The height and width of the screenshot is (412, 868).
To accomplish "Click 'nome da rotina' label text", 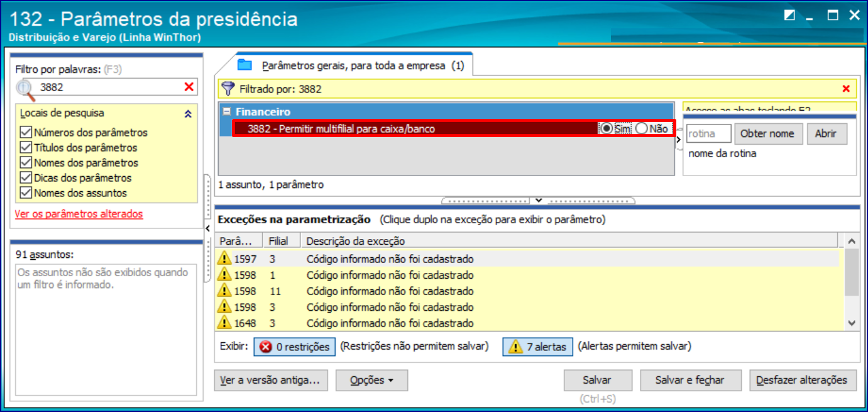I will click(x=722, y=153).
